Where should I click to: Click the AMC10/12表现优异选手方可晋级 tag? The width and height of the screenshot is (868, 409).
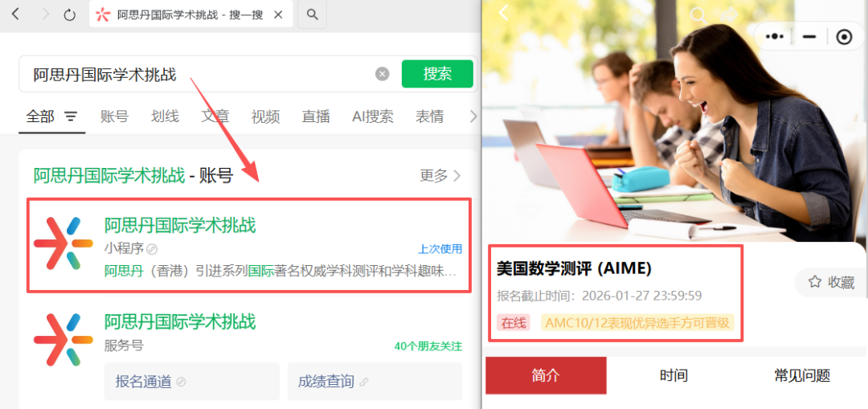[637, 322]
